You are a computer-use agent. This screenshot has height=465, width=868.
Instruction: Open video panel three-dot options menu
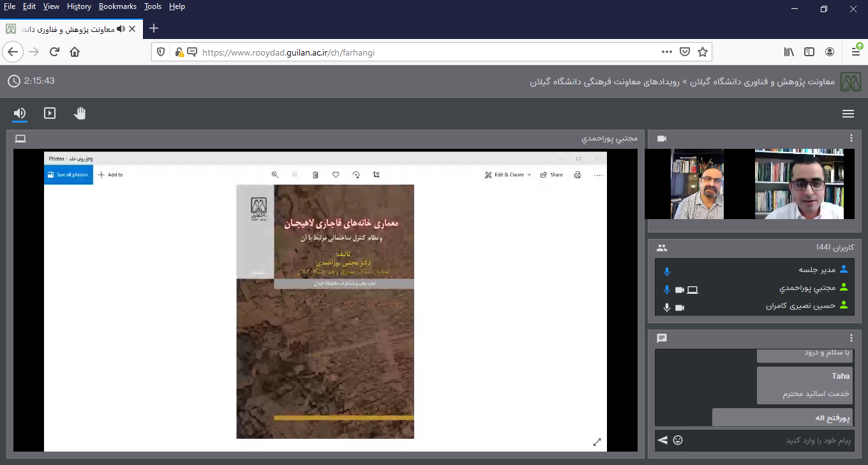click(x=851, y=139)
